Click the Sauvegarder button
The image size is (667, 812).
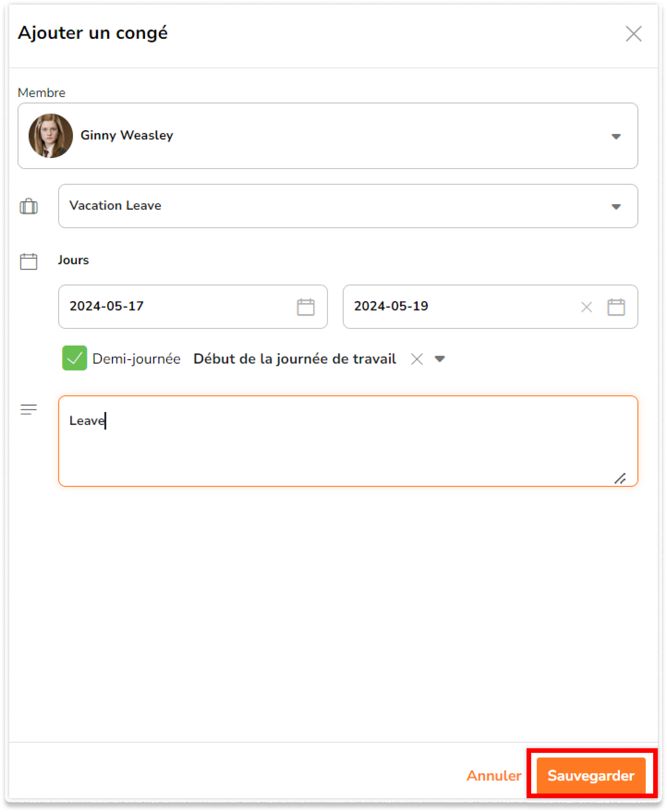[591, 776]
